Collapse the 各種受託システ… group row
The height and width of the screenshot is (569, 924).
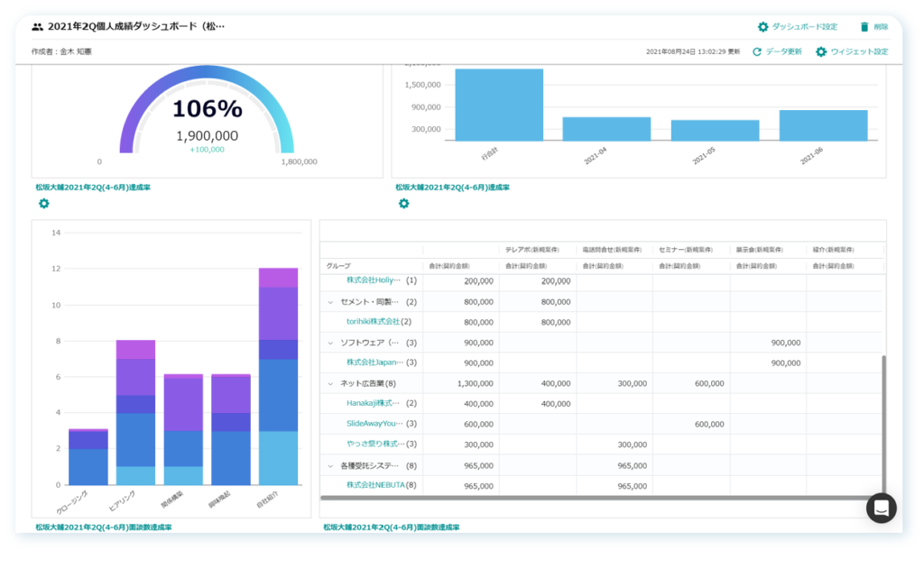point(330,465)
